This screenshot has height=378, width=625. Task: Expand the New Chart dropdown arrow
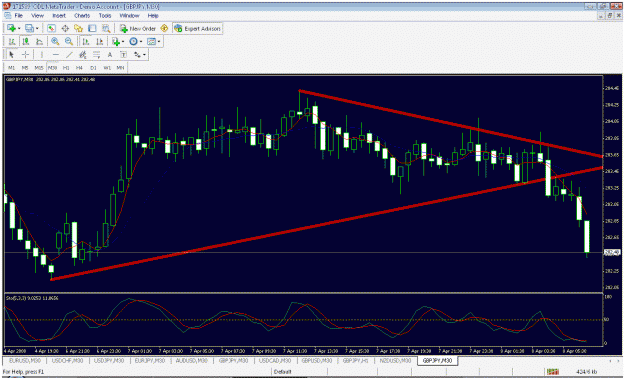click(x=19, y=28)
